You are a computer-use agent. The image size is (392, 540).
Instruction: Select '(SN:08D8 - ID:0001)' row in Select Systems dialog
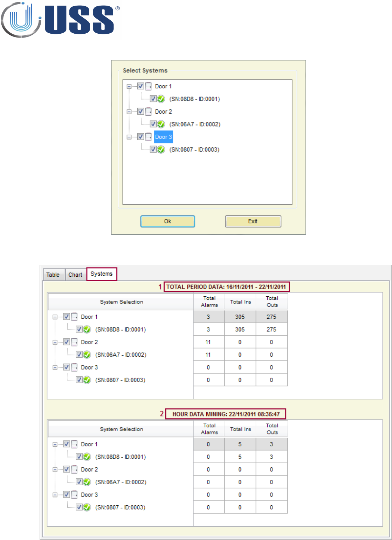(194, 99)
